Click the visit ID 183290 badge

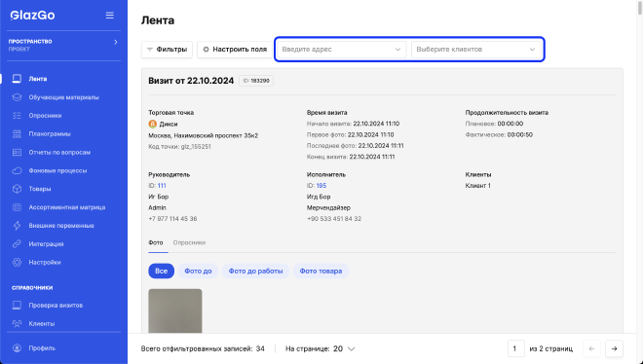coord(256,81)
